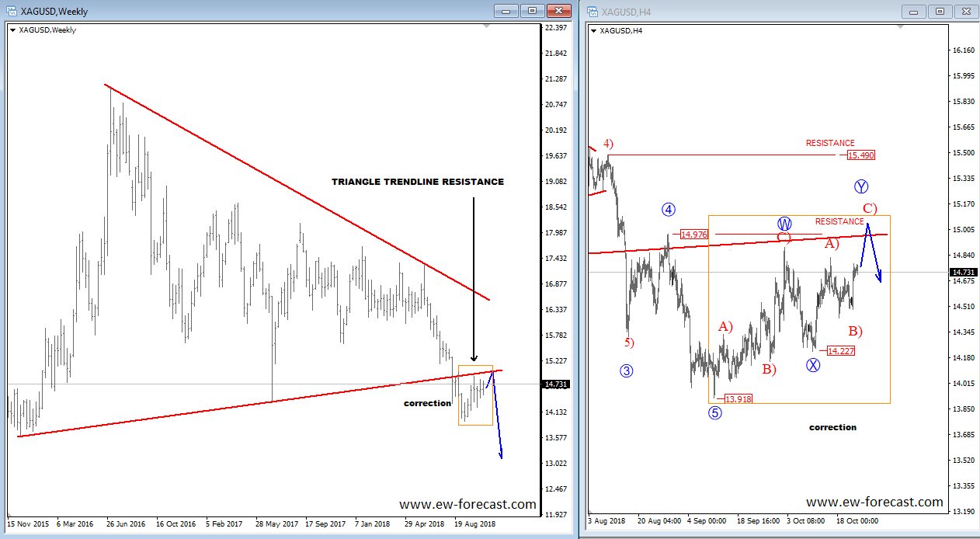Close the XAGUSD Weekly chart window
Image resolution: width=980 pixels, height=539 pixels.
(558, 11)
